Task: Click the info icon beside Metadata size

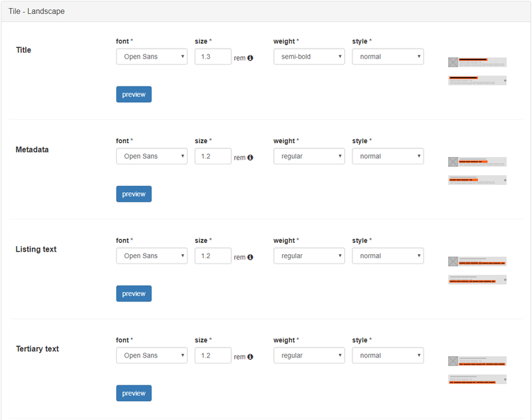Action: [x=251, y=158]
